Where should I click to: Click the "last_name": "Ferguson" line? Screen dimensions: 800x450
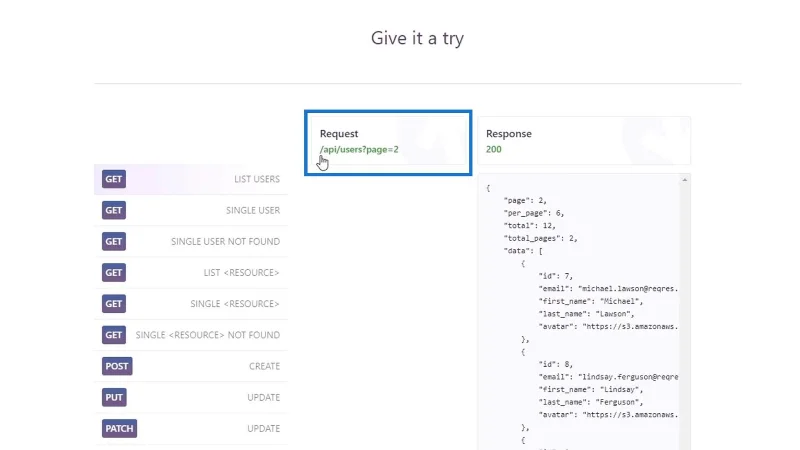point(591,402)
